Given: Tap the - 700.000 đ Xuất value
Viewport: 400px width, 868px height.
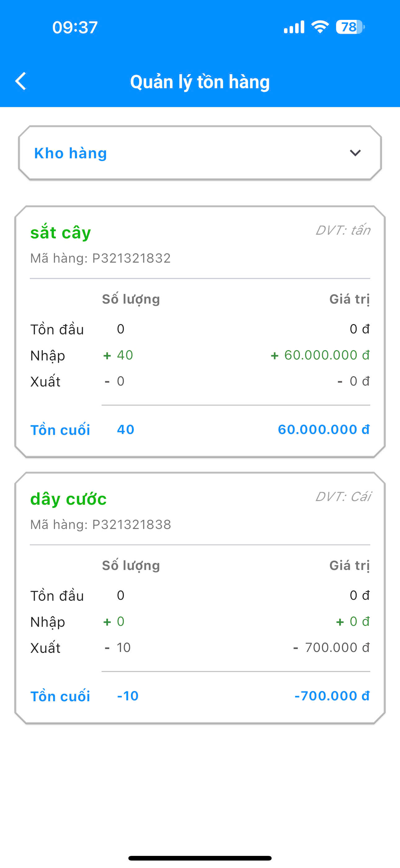Looking at the screenshot, I should pos(331,647).
